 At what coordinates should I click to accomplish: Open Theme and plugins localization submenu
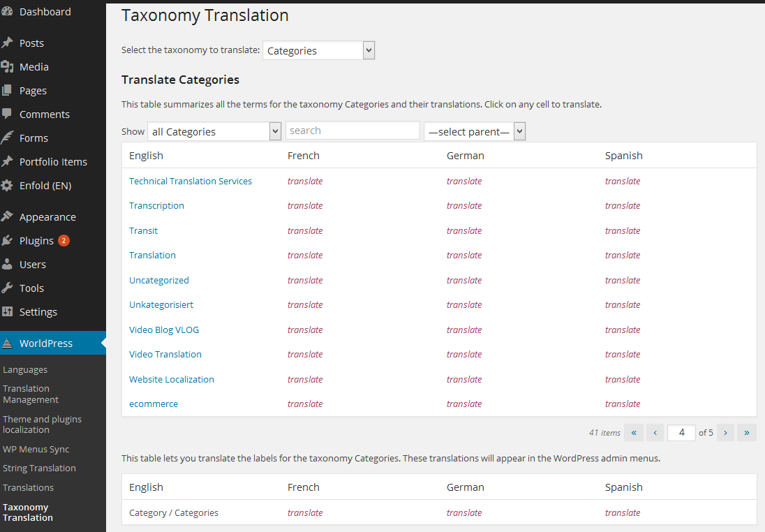coord(42,424)
